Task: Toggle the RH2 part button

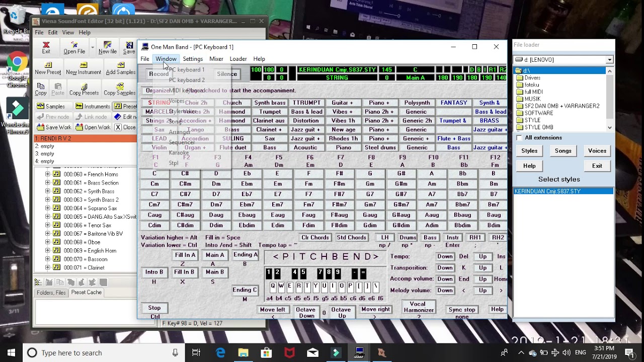Action: [498, 237]
